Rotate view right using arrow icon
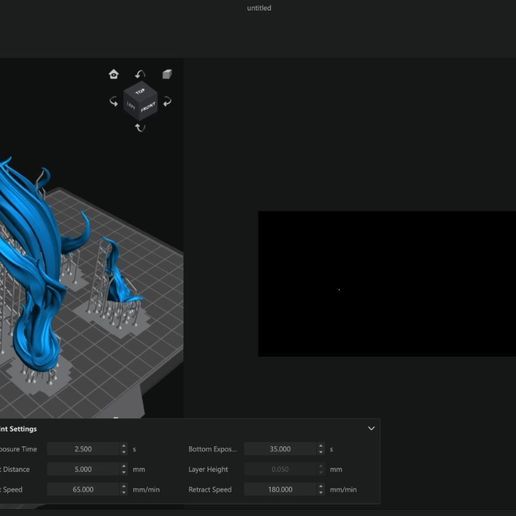Viewport: 516px width, 516px height. point(167,101)
